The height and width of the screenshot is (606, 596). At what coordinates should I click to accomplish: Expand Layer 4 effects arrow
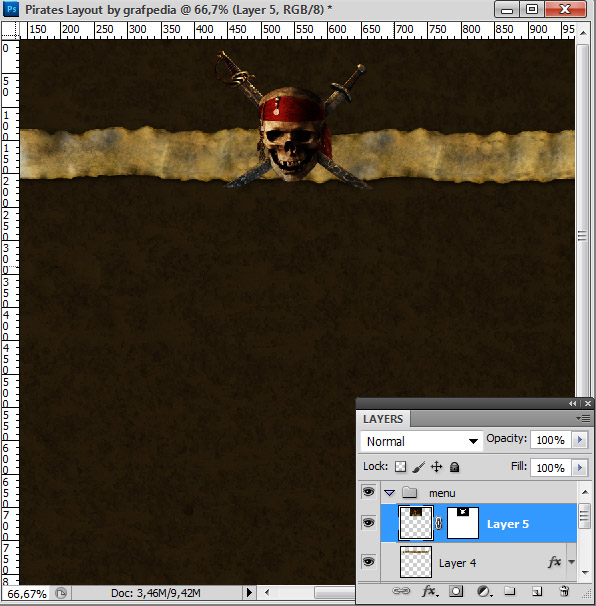pyautogui.click(x=571, y=562)
